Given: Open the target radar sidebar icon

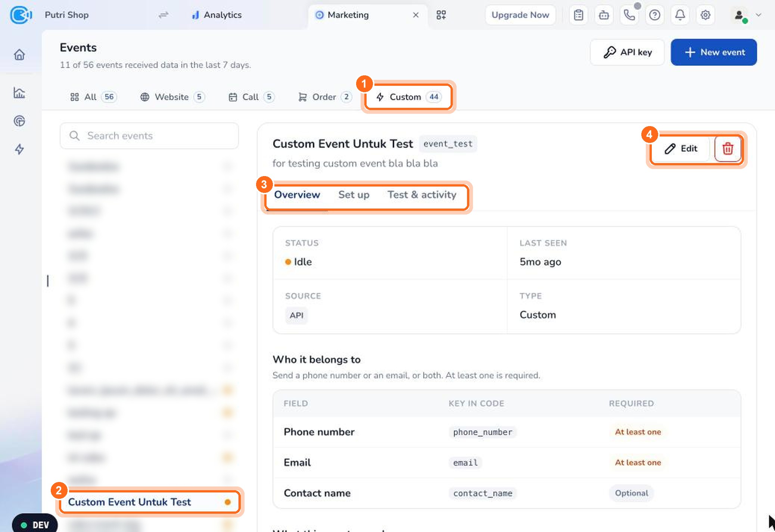Looking at the screenshot, I should click(19, 121).
